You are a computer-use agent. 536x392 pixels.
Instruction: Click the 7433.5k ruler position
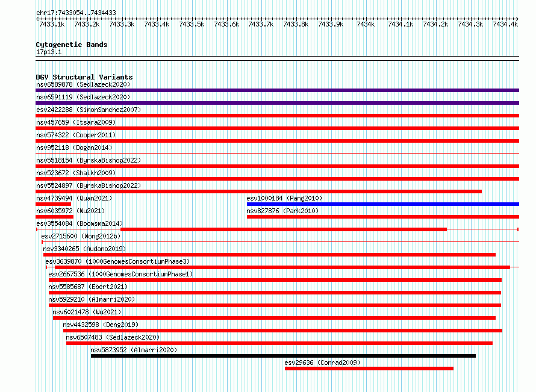pyautogui.click(x=192, y=24)
